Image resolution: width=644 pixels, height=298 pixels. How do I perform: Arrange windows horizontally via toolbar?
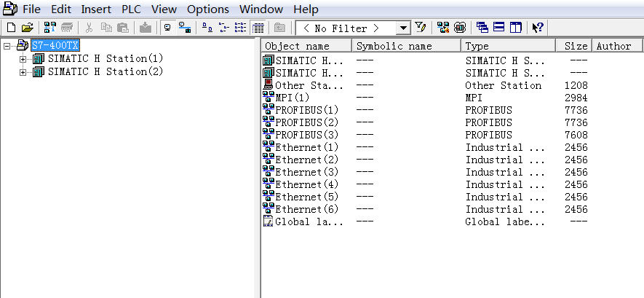click(x=498, y=28)
